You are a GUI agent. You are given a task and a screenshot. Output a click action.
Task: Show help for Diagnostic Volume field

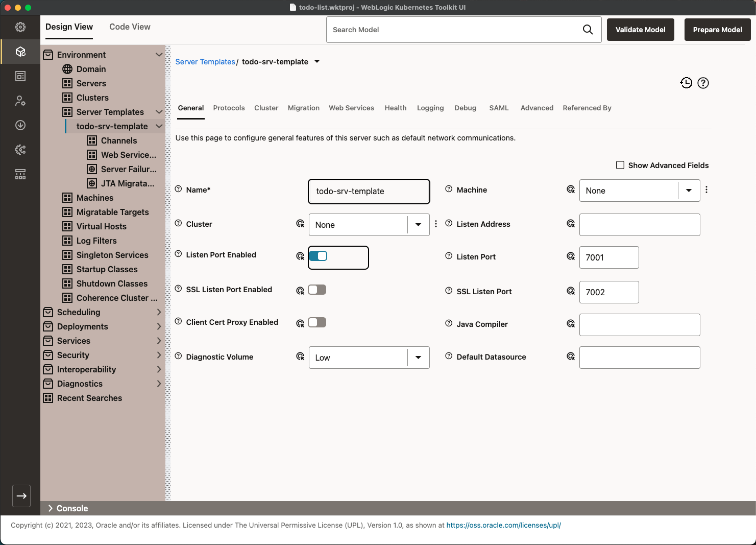pyautogui.click(x=178, y=356)
